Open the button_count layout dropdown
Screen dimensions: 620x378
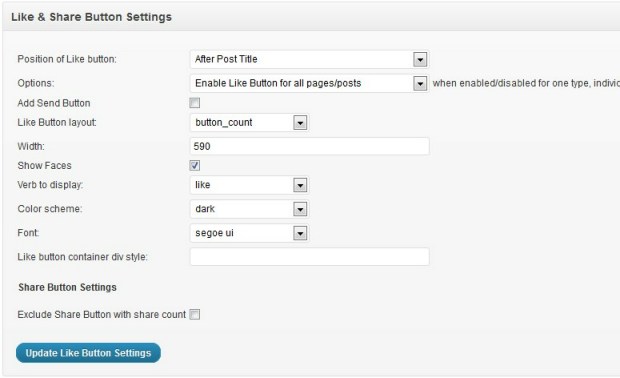click(x=249, y=123)
